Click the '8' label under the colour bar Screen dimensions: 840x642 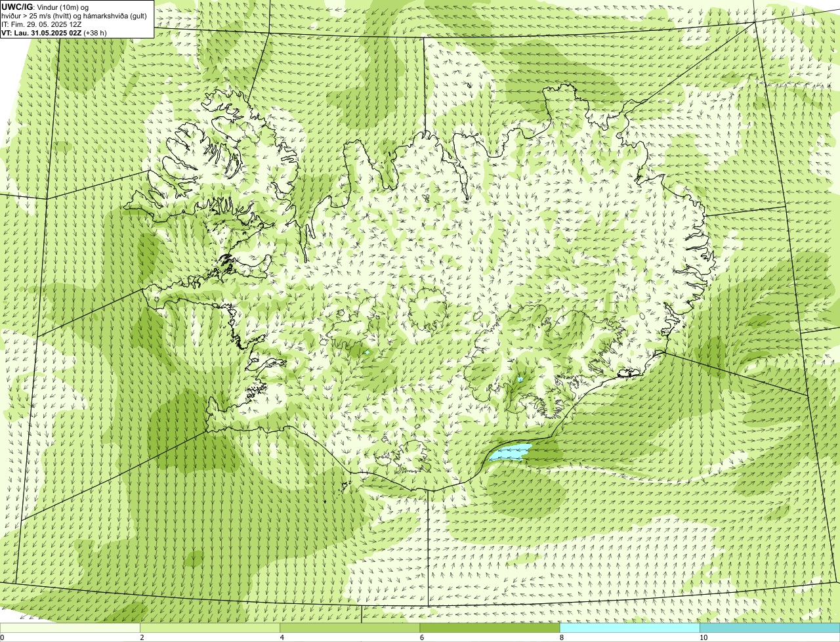tap(561, 637)
